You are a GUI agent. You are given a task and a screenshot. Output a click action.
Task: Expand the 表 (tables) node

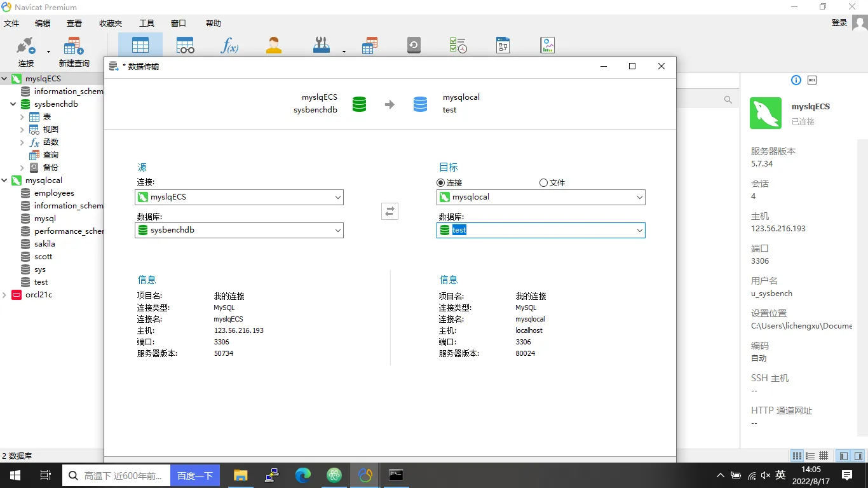click(22, 117)
